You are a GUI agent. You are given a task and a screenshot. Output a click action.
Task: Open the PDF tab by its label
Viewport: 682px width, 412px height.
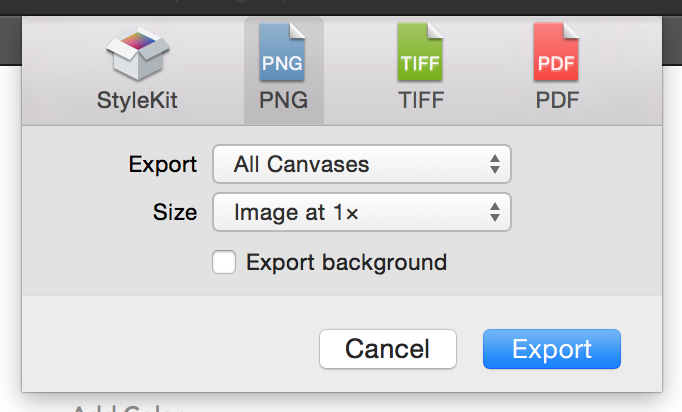557,101
